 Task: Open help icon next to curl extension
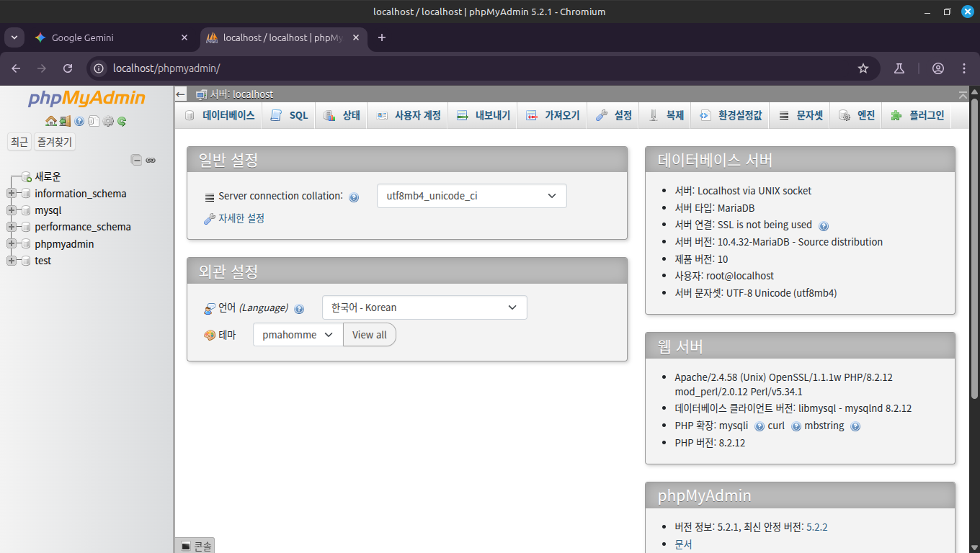pos(796,426)
